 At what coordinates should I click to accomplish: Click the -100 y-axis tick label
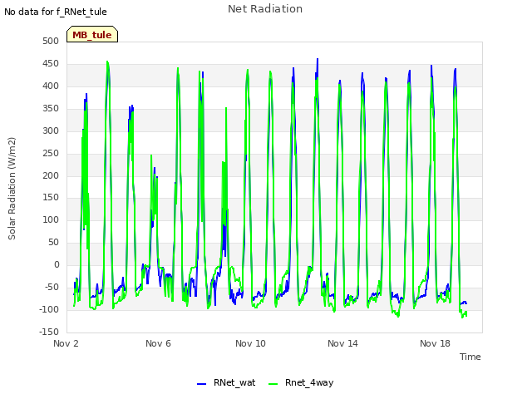[x=49, y=309]
